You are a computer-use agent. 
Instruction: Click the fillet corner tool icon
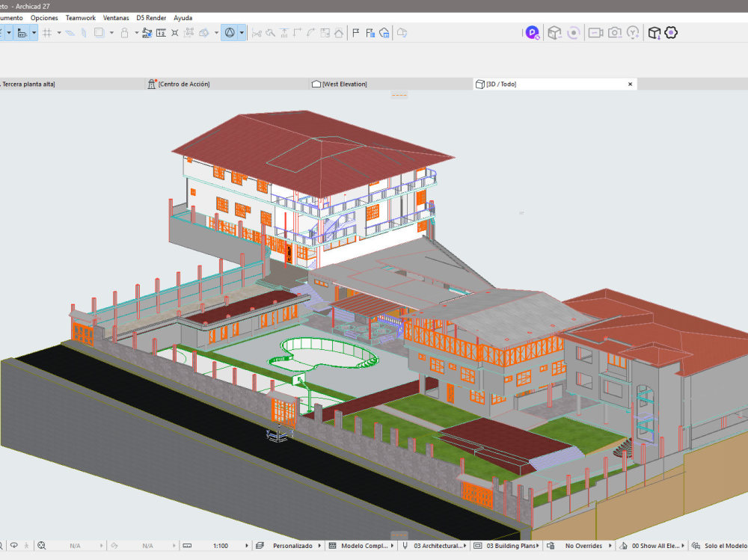click(298, 33)
